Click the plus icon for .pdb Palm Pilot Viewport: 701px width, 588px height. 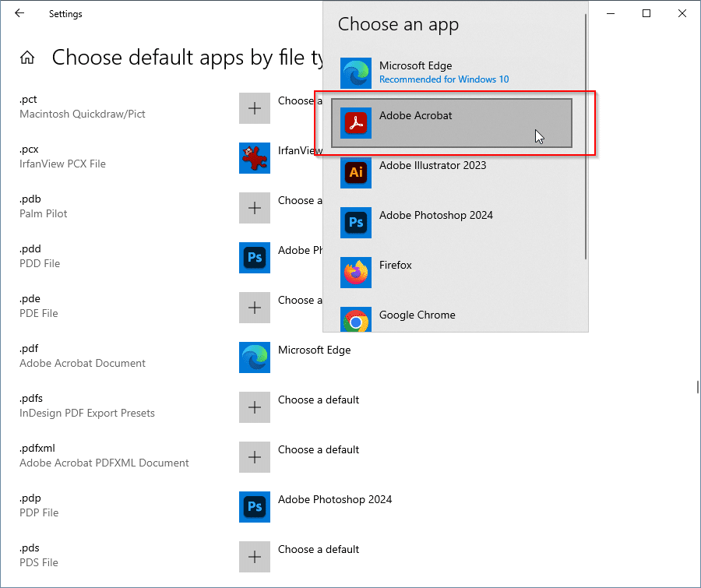pyautogui.click(x=255, y=208)
